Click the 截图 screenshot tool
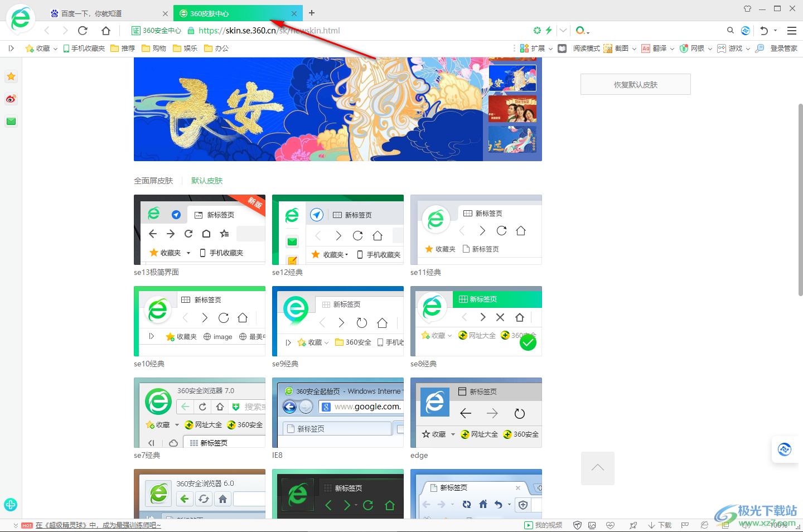The image size is (803, 532). pyautogui.click(x=616, y=49)
